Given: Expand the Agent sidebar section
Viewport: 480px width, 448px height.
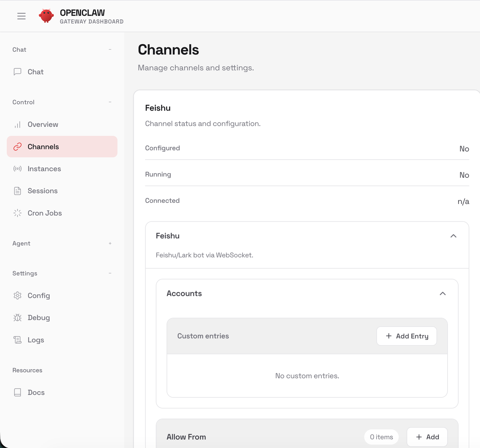Looking at the screenshot, I should pyautogui.click(x=110, y=244).
